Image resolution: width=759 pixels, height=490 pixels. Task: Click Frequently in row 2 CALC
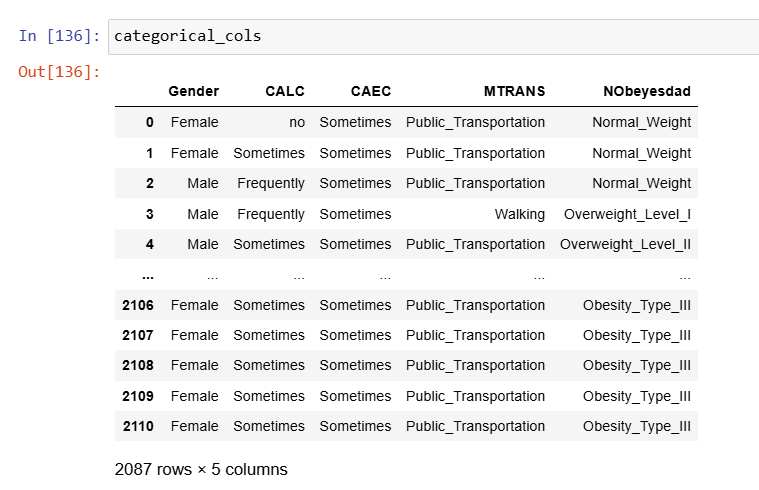271,184
